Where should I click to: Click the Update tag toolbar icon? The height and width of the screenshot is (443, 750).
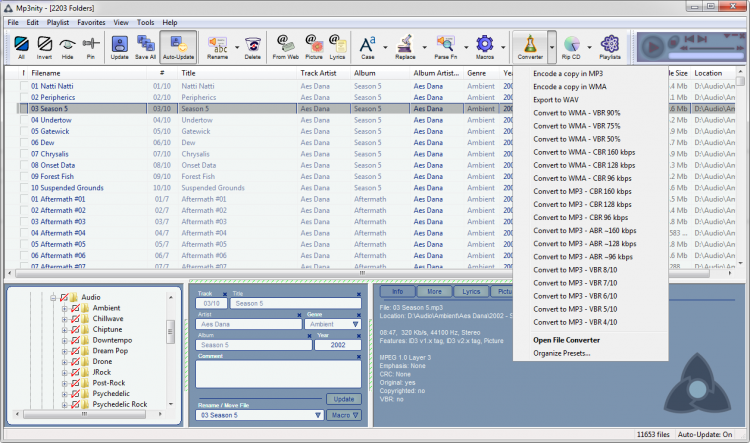click(120, 46)
